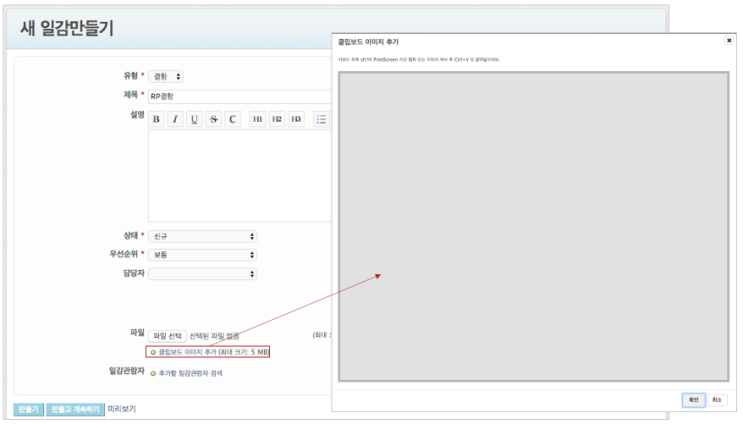Click the 만들기 submit button

[x=28, y=409]
